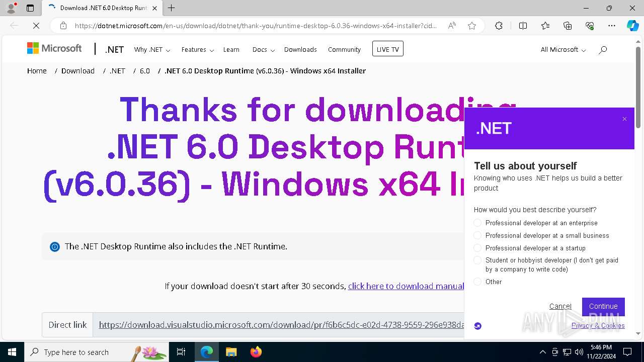Select Professional developer at a small business
Screen dimensions: 644x362
pyautogui.click(x=477, y=235)
